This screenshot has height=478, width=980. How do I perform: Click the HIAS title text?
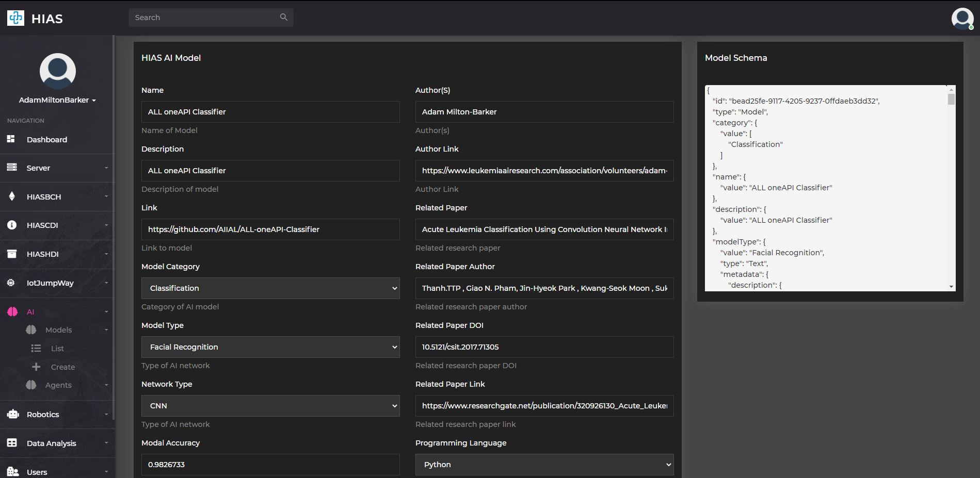(x=47, y=19)
